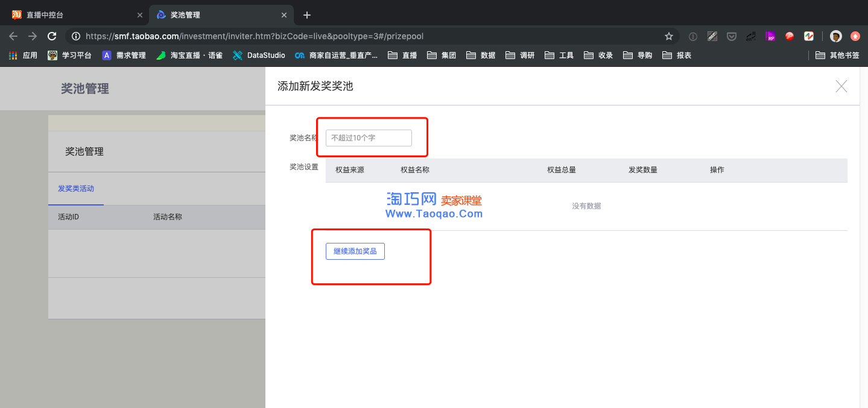Open the user profile avatar
The image size is (868, 408).
point(835,36)
